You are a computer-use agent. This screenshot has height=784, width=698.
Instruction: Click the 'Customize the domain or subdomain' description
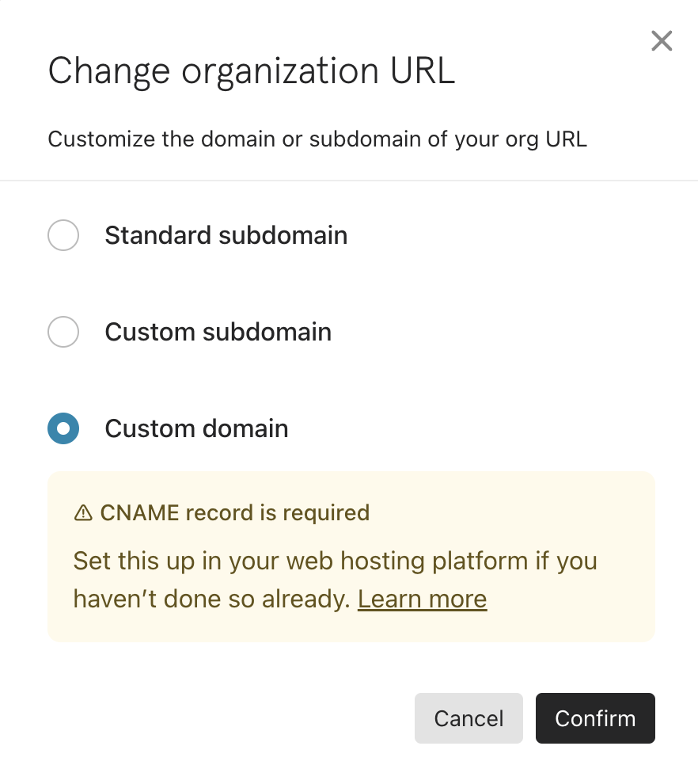point(317,139)
